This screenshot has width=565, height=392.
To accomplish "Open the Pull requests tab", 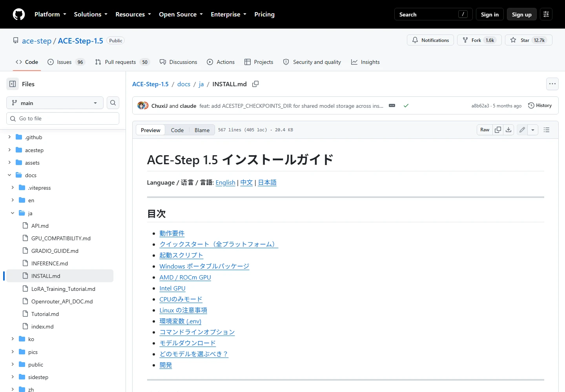I will click(x=122, y=62).
